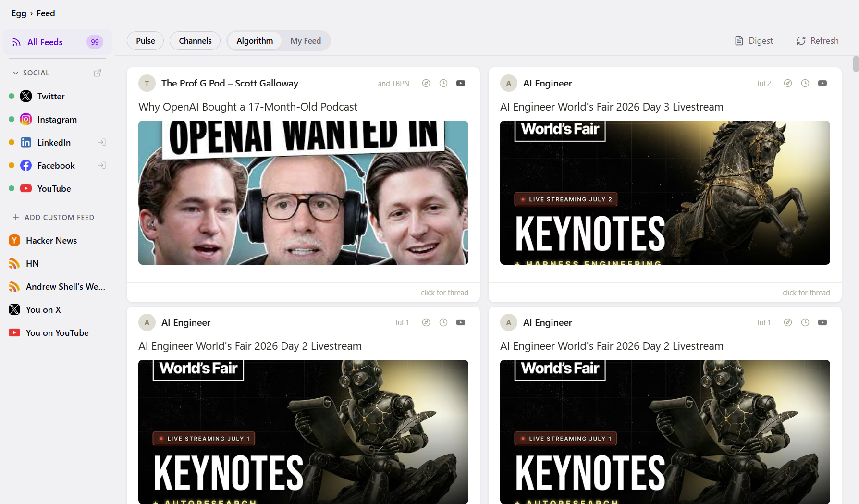
Task: Click the 'Jul 2' date on the AI Engineer card
Action: tap(764, 83)
